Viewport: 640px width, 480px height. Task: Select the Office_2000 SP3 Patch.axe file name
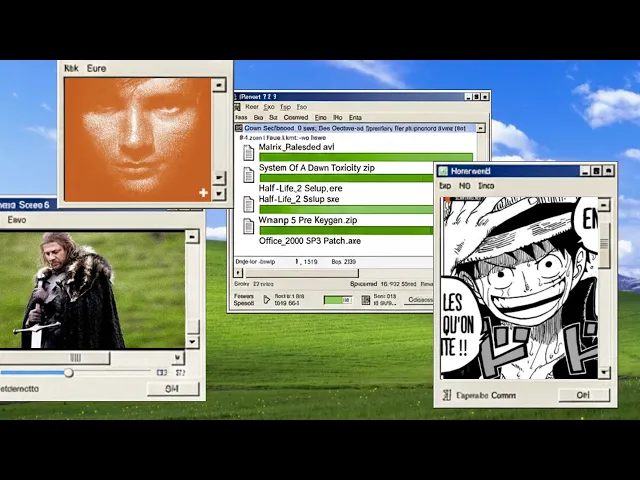pyautogui.click(x=310, y=241)
